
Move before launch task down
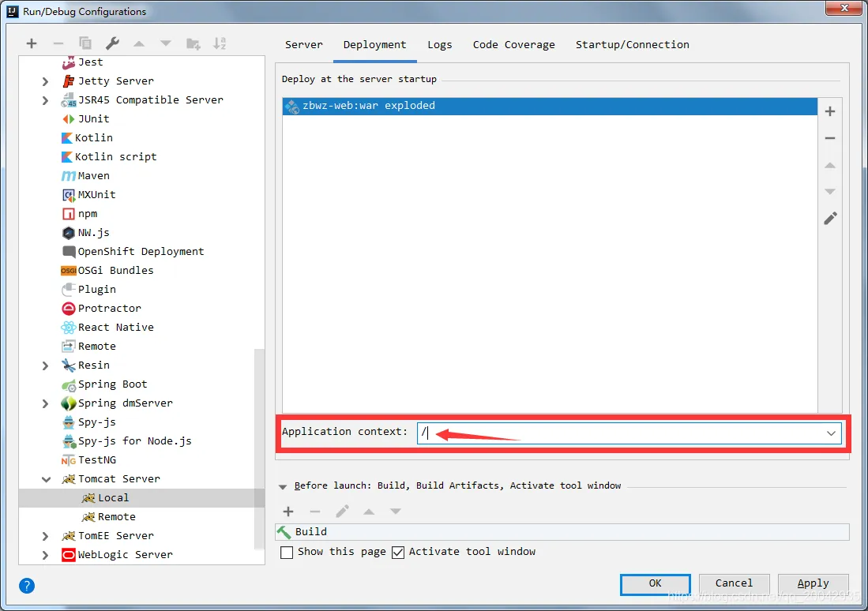(x=395, y=512)
